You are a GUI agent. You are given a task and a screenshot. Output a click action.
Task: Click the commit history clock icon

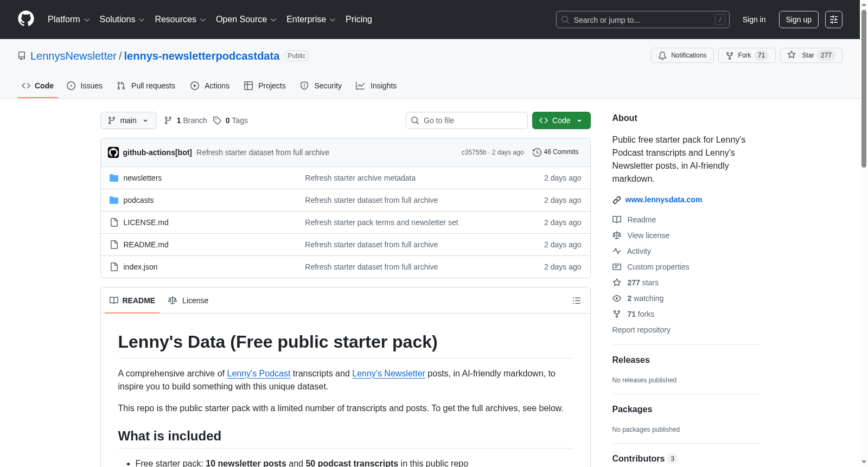pos(537,152)
